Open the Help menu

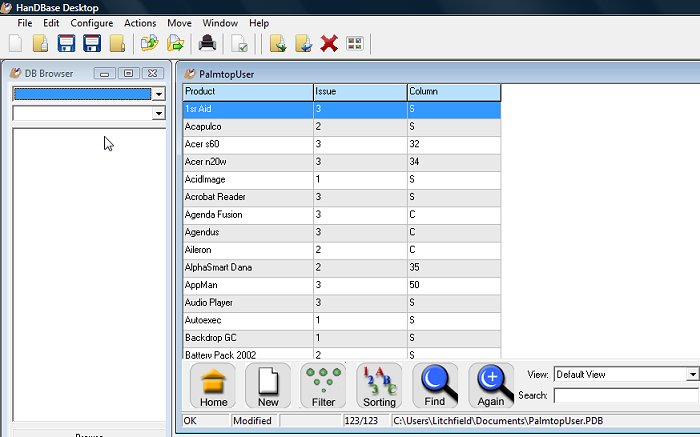(259, 23)
